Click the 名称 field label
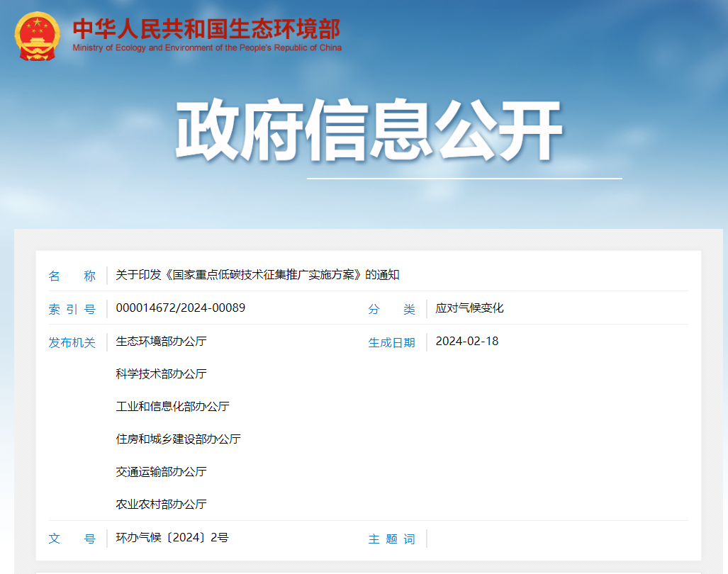 [x=72, y=276]
